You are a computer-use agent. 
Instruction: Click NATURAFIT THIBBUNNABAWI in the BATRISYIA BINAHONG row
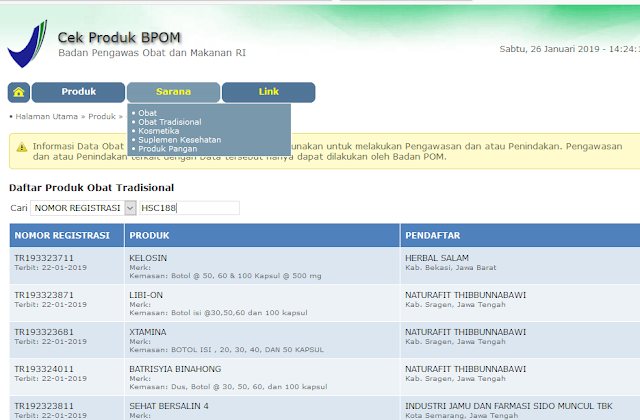465,369
